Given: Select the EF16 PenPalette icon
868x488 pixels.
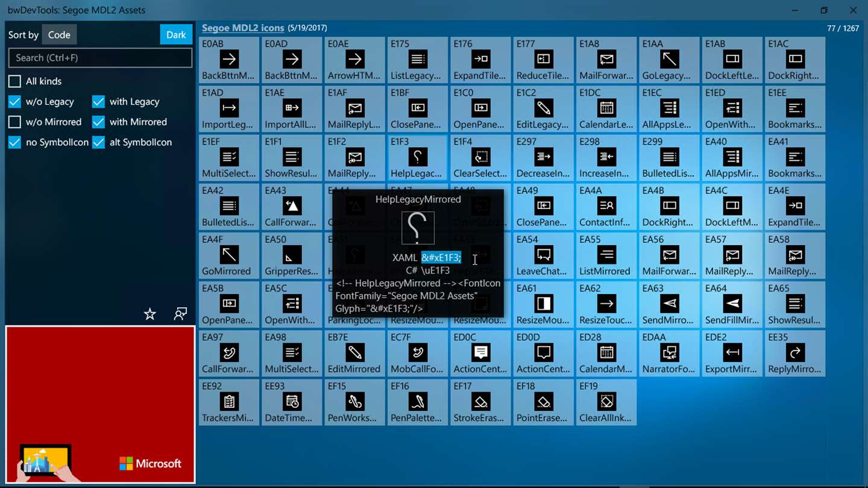Looking at the screenshot, I should tap(418, 402).
